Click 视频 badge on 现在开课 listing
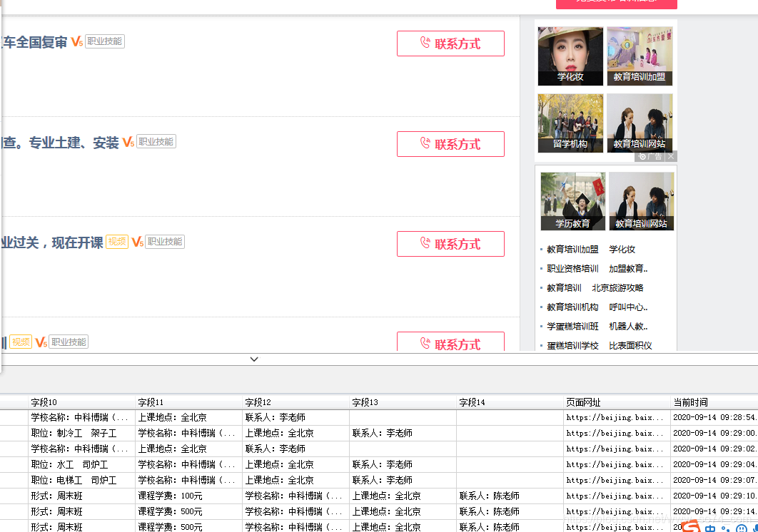Image resolution: width=758 pixels, height=532 pixels. (117, 242)
